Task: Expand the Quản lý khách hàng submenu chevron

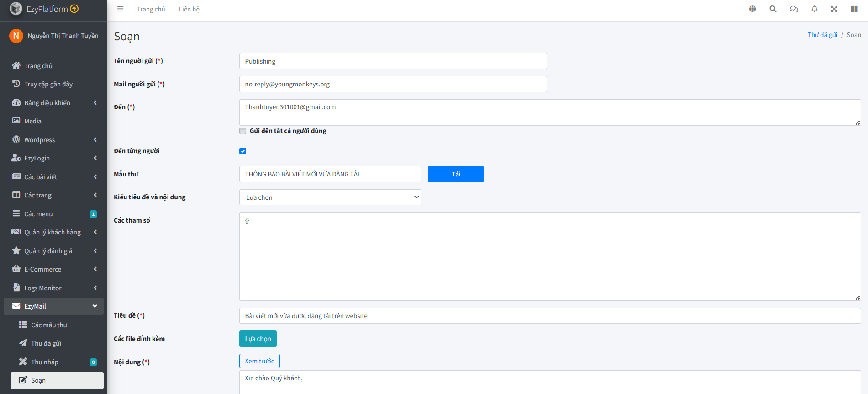Action: pos(95,232)
